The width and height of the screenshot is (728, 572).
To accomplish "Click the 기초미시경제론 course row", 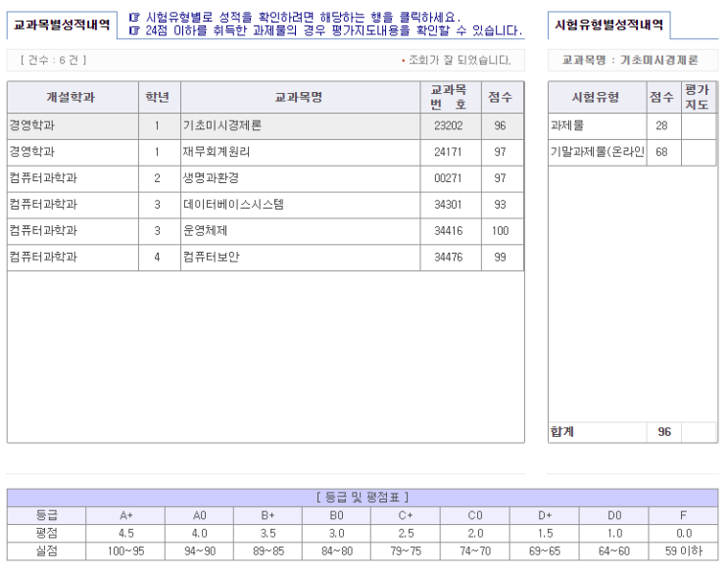I will (x=266, y=125).
